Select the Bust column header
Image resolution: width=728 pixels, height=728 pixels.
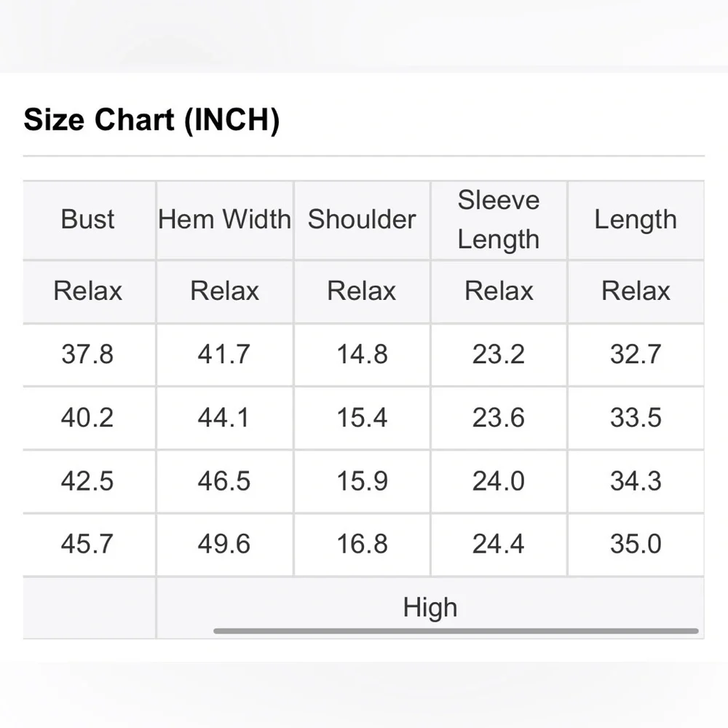88,220
